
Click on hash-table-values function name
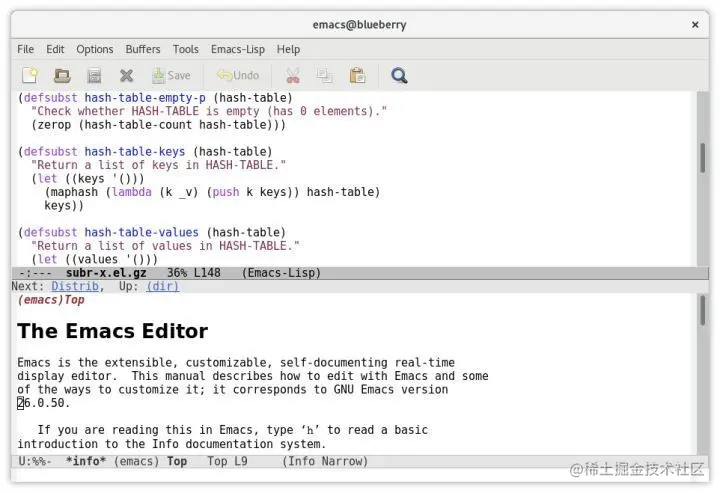142,232
